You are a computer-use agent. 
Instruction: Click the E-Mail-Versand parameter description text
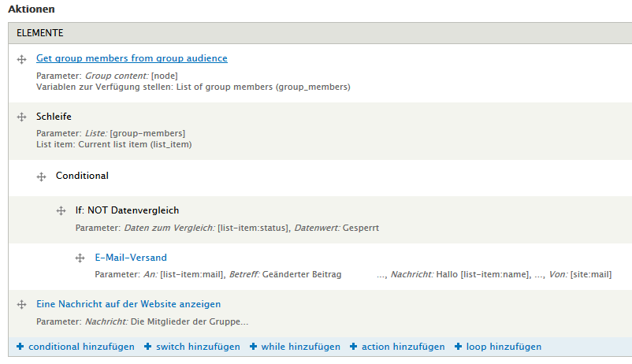pyautogui.click(x=352, y=274)
